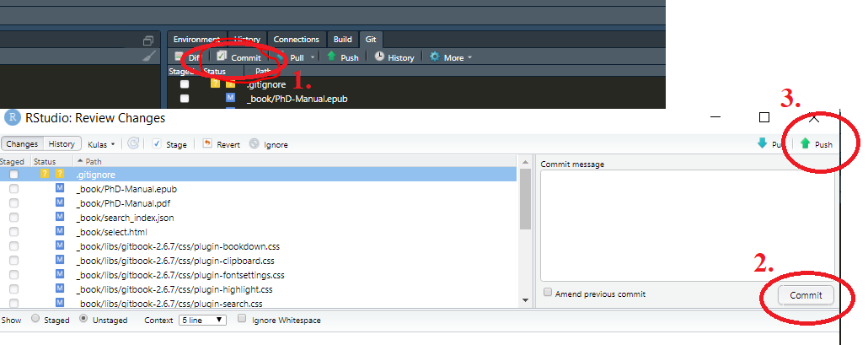
Task: Click the refresh icon next to Kulas
Action: click(x=133, y=144)
